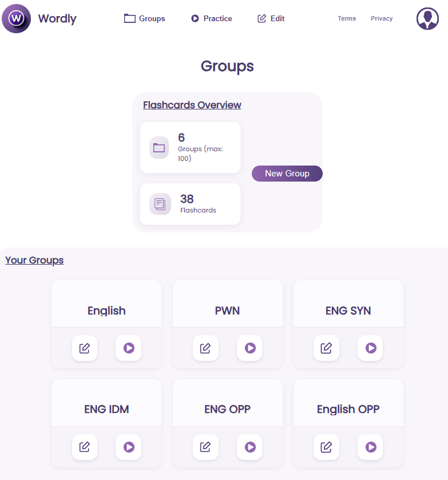Open practice mode for the English group
Viewport: 448px width, 480px height.
tap(128, 348)
